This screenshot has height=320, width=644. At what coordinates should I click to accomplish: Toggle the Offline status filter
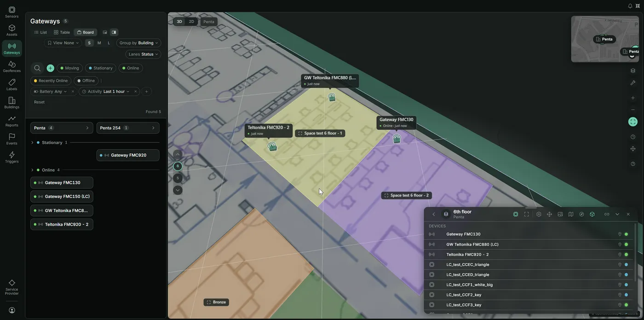pyautogui.click(x=86, y=81)
